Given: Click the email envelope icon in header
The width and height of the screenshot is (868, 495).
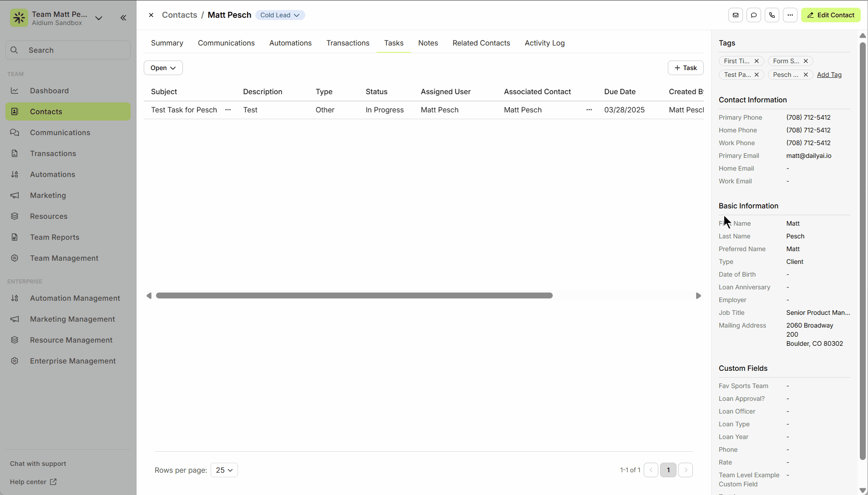Looking at the screenshot, I should [x=735, y=15].
